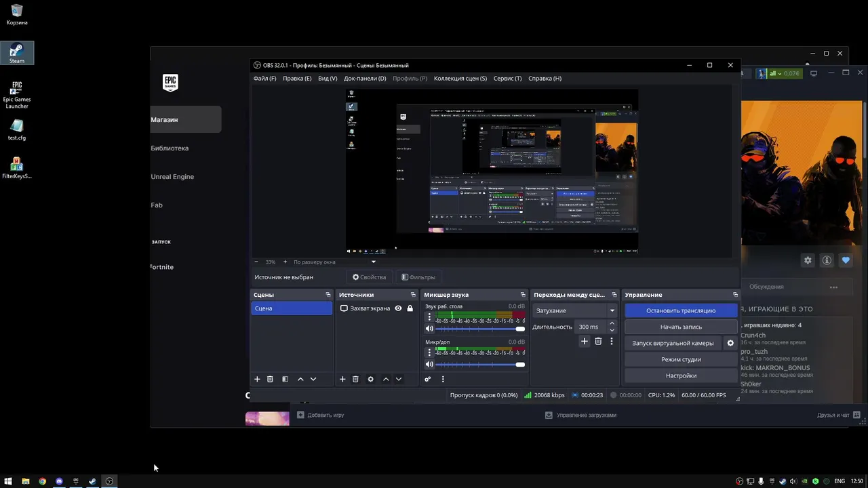Click Запуск виртуальной камеры button
The height and width of the screenshot is (488, 868).
tap(673, 343)
